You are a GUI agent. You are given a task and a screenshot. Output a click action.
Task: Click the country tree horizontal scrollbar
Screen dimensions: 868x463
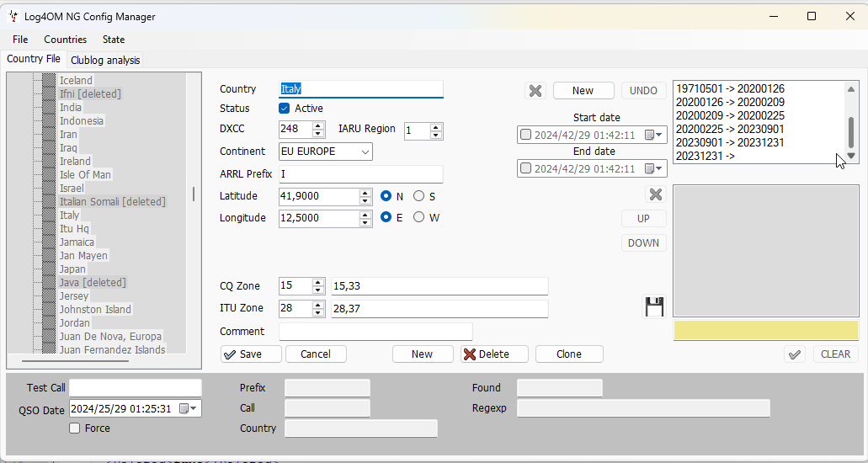click(75, 361)
